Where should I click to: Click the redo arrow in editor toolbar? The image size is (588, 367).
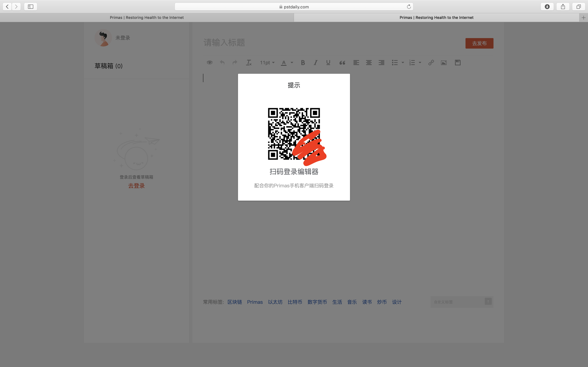235,63
